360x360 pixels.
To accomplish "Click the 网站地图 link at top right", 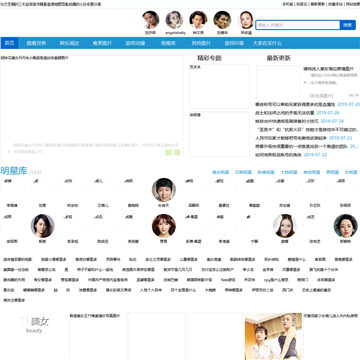I will (x=353, y=4).
